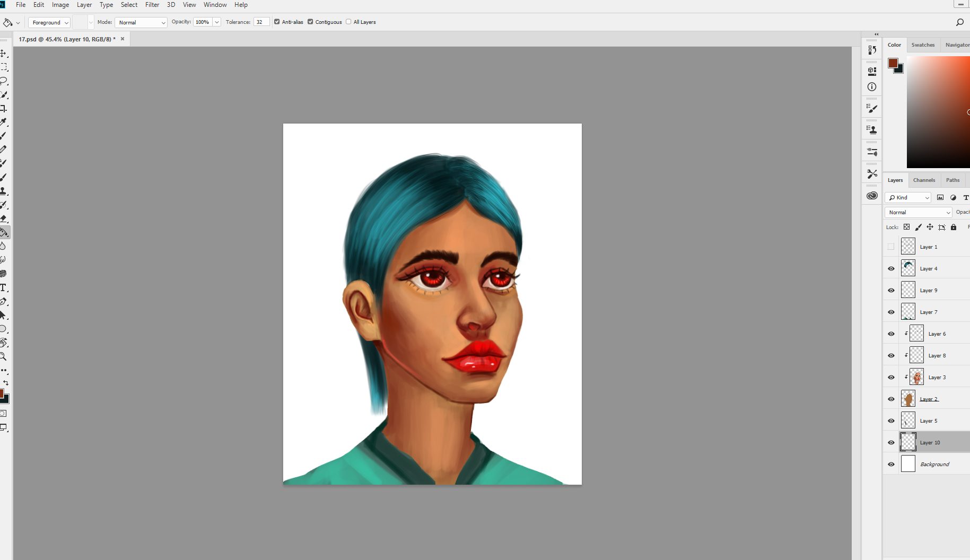Image resolution: width=970 pixels, height=560 pixels.
Task: Open the Clone Source panel icon
Action: tap(872, 130)
